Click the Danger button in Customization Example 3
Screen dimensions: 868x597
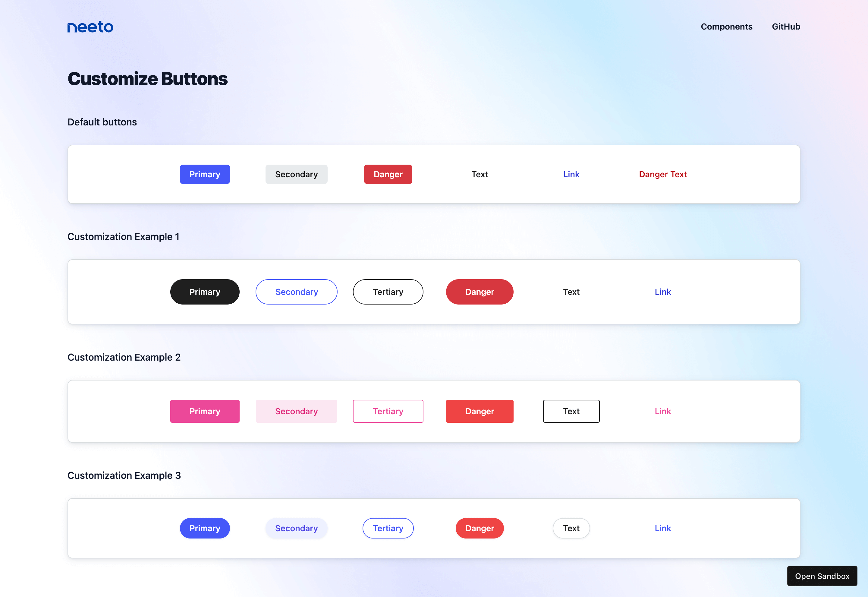point(480,528)
